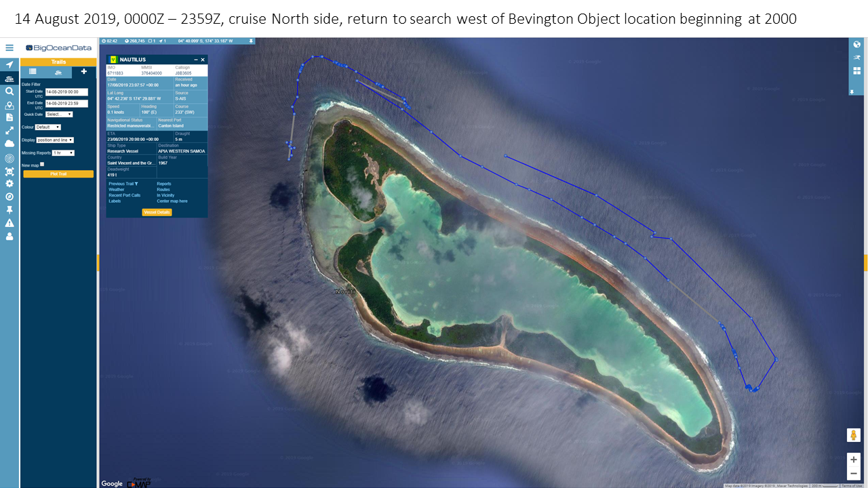The width and height of the screenshot is (868, 488).
Task: Open the Recent Port Calls link
Action: [x=125, y=195]
